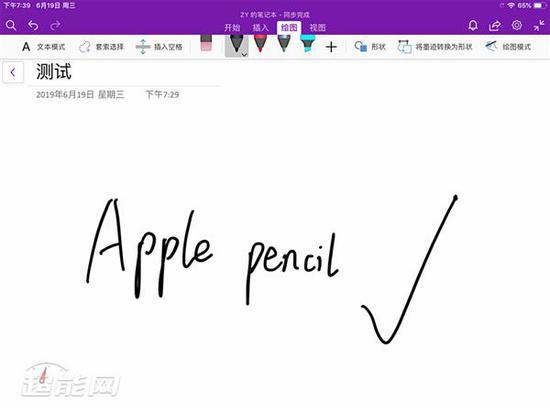
Task: Select the dark blue-tipped pen
Action: click(x=284, y=43)
